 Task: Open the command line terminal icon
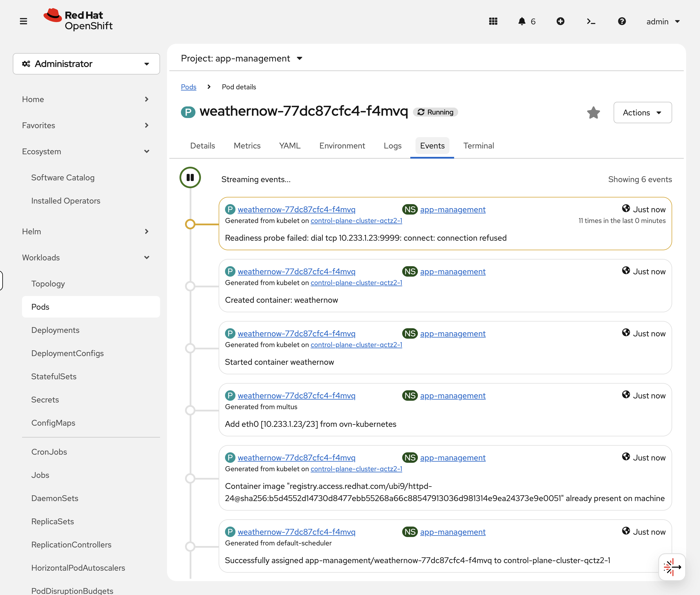coord(591,21)
